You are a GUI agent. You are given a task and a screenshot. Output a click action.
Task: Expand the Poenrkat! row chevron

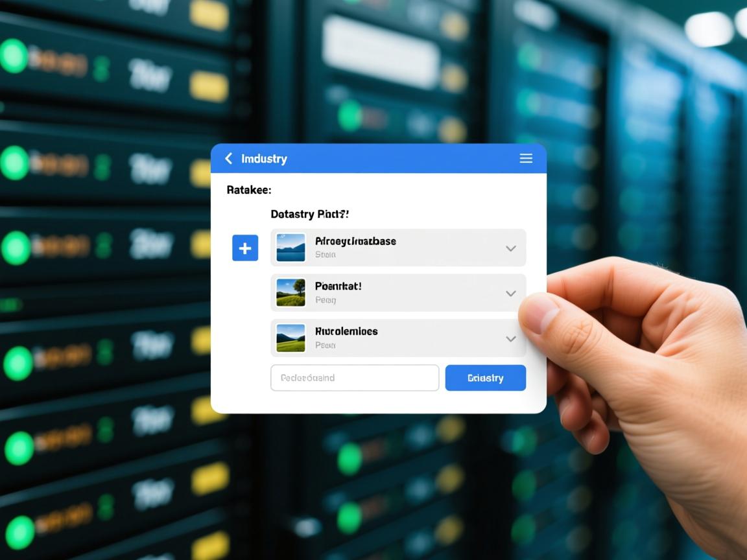tap(511, 294)
